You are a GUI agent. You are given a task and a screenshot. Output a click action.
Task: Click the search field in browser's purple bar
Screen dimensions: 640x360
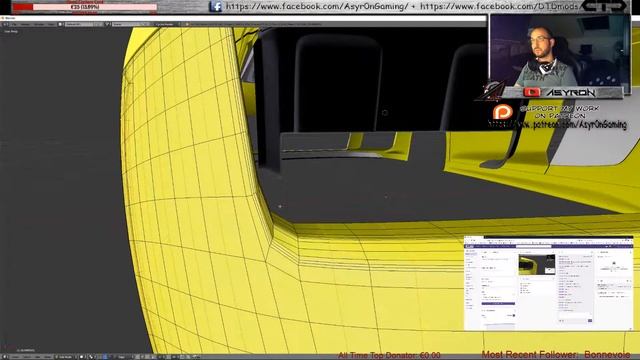pos(533,247)
